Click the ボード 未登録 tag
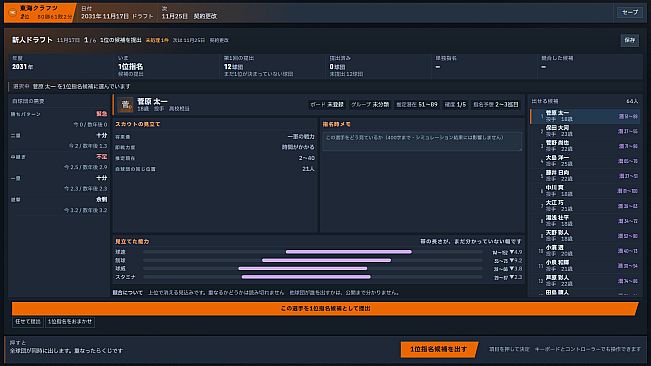Viewport: 651px width, 366px height. tap(327, 105)
